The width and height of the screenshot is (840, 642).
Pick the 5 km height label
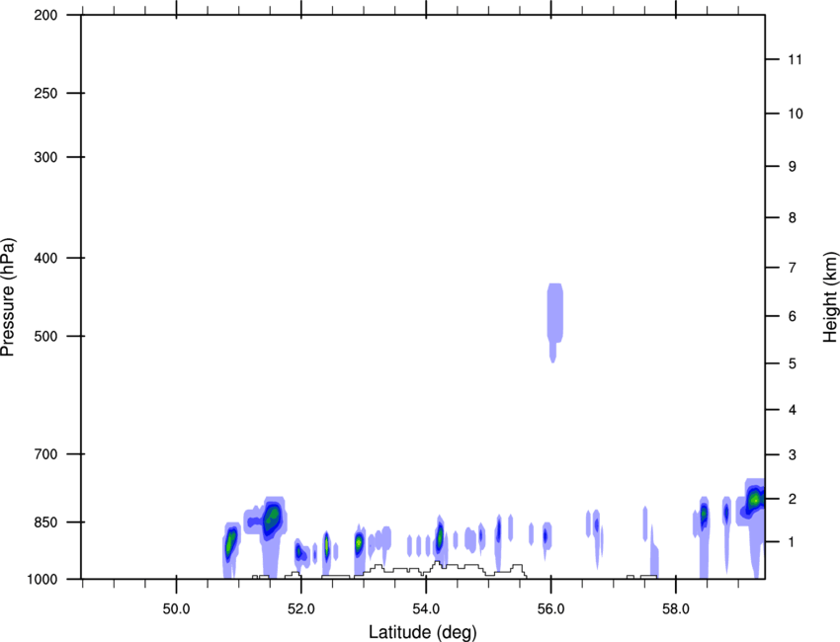pyautogui.click(x=793, y=363)
